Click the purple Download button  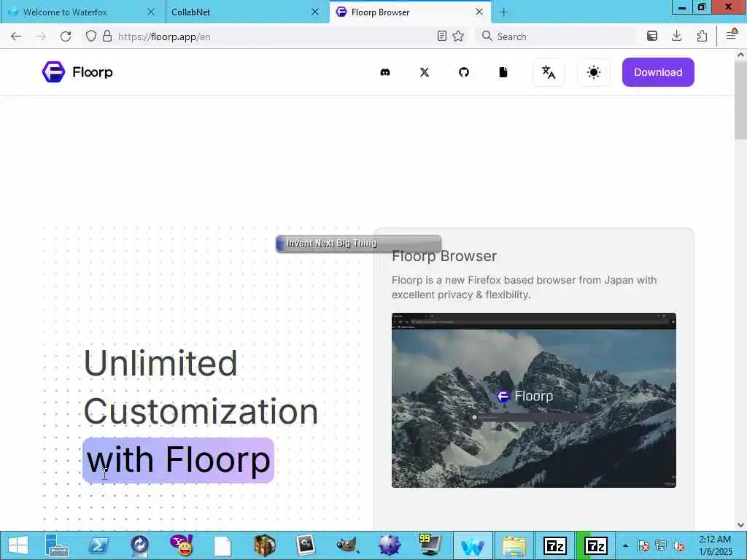pos(658,72)
